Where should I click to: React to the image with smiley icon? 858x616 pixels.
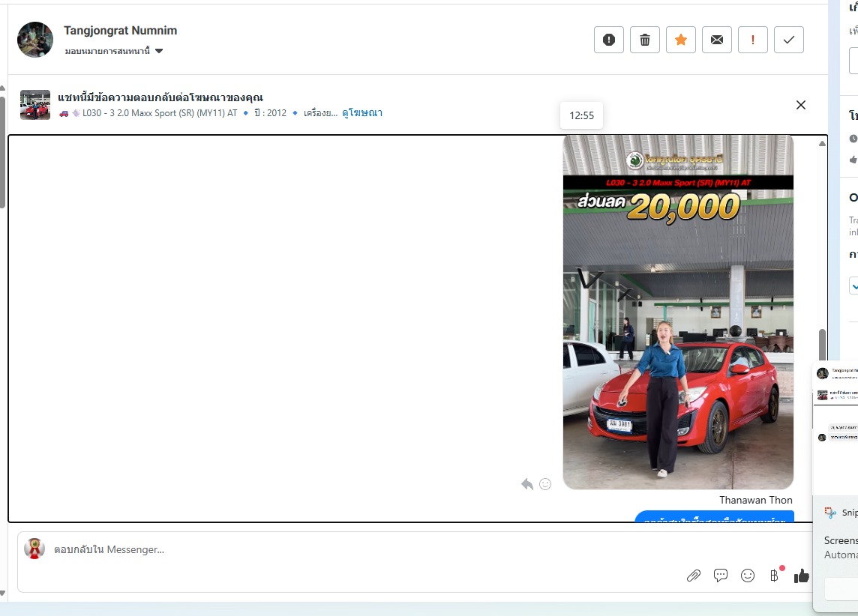[545, 484]
